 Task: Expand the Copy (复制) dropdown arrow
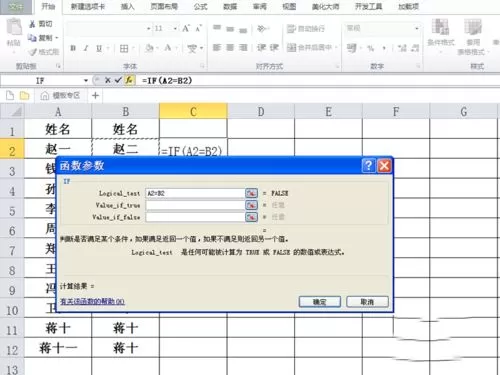pyautogui.click(x=57, y=38)
